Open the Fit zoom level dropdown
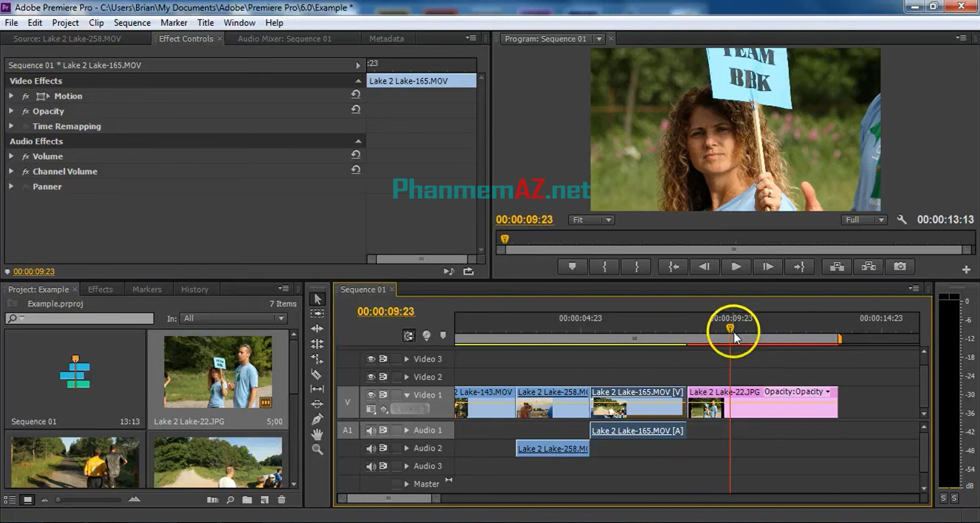Screen dimensions: 980x523 point(591,220)
